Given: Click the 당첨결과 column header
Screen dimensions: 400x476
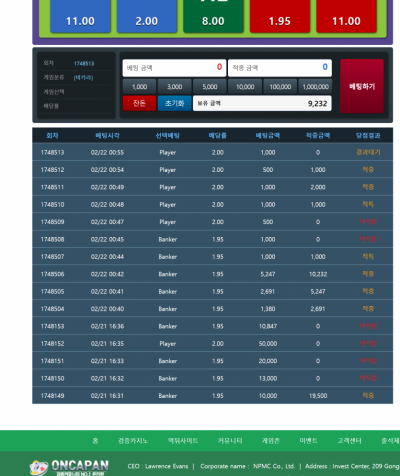Looking at the screenshot, I should [x=368, y=136].
